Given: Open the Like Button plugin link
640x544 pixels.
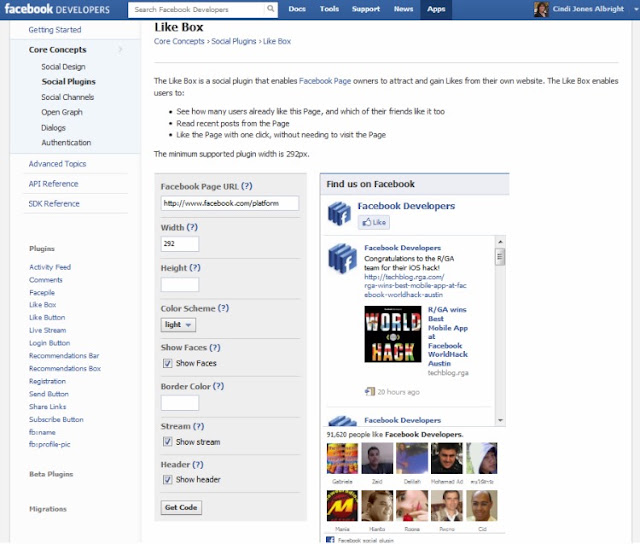Looking at the screenshot, I should 47,317.
